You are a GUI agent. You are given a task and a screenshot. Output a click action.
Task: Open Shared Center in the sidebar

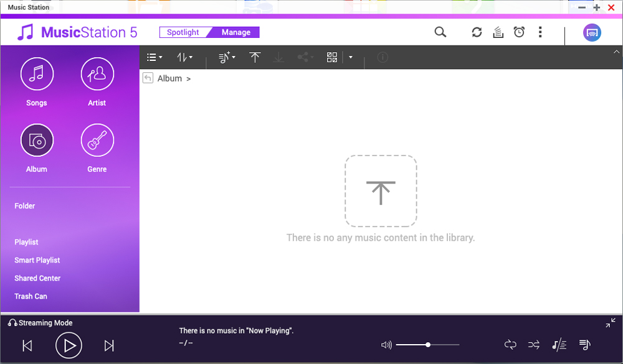coord(37,278)
